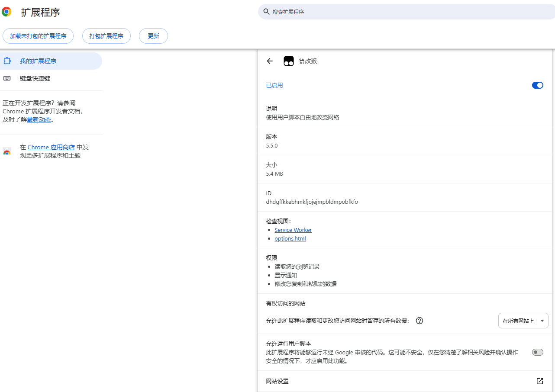
Task: Click the 加载未打包的扩展程序 button
Action: [38, 36]
